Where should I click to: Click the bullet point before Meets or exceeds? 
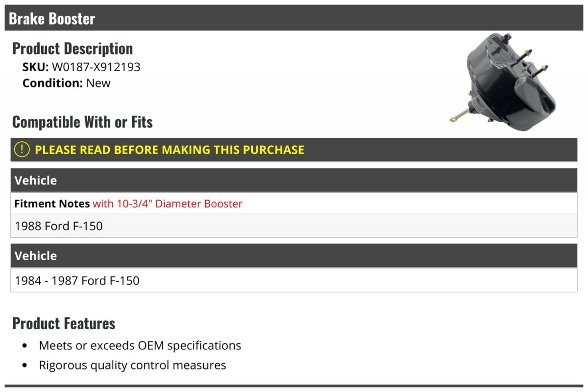[25, 346]
